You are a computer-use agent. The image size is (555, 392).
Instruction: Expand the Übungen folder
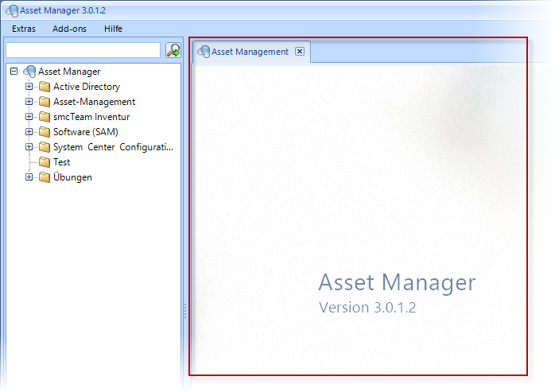click(29, 177)
